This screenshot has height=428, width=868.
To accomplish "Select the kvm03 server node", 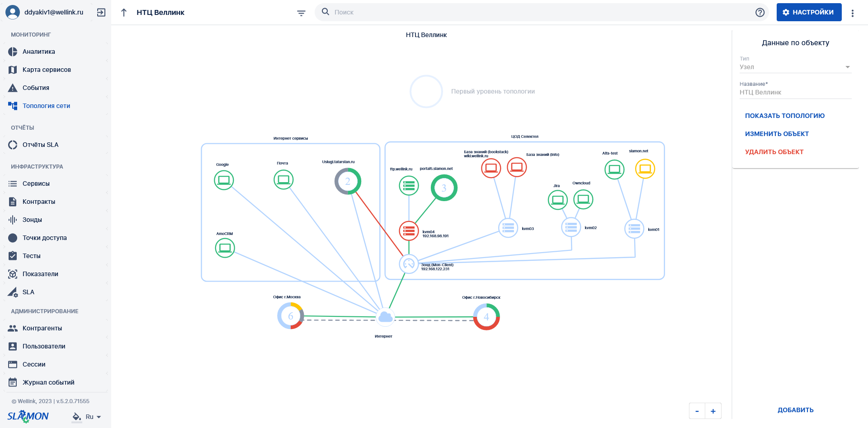I will tap(508, 228).
